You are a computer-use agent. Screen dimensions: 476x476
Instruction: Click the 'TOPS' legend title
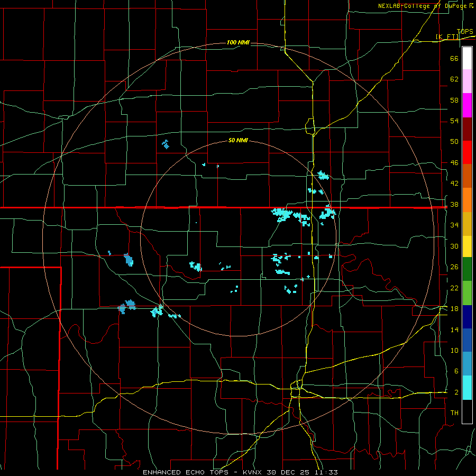[465, 32]
